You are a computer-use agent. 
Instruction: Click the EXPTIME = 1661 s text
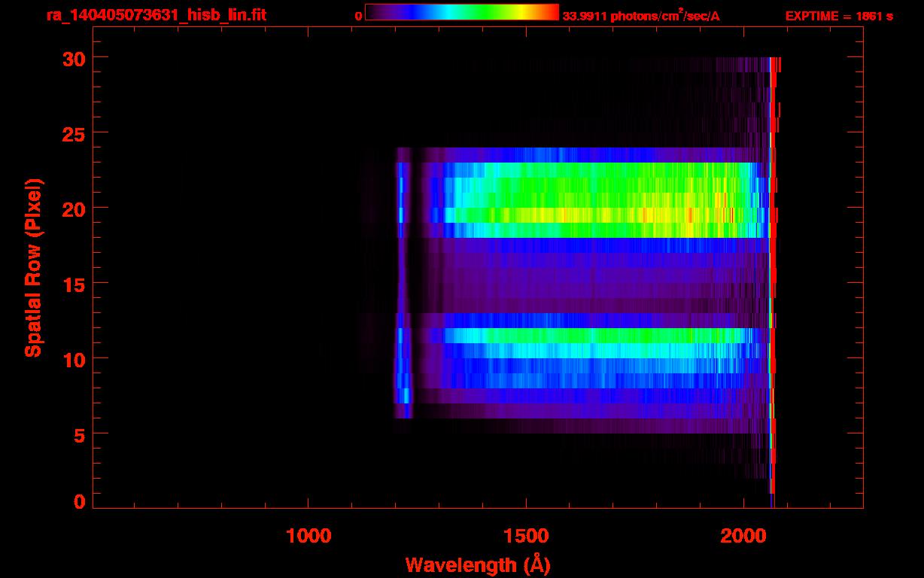(x=839, y=16)
